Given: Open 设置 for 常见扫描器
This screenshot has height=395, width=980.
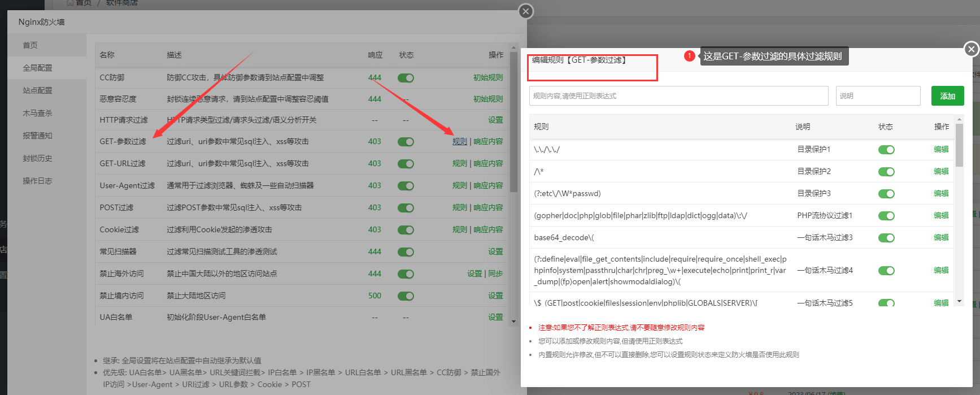Looking at the screenshot, I should [x=495, y=251].
